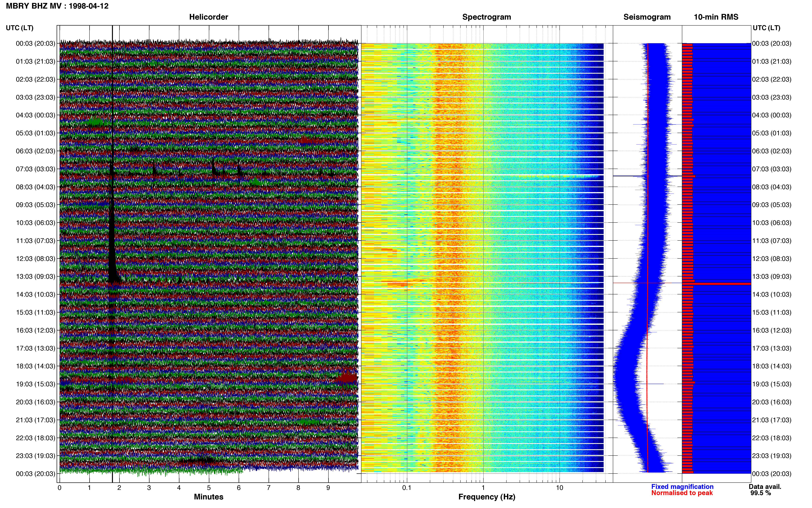Screen dimensions: 812x508
Task: Click left time label '01:03 (21:03)'
Action: 36,61
